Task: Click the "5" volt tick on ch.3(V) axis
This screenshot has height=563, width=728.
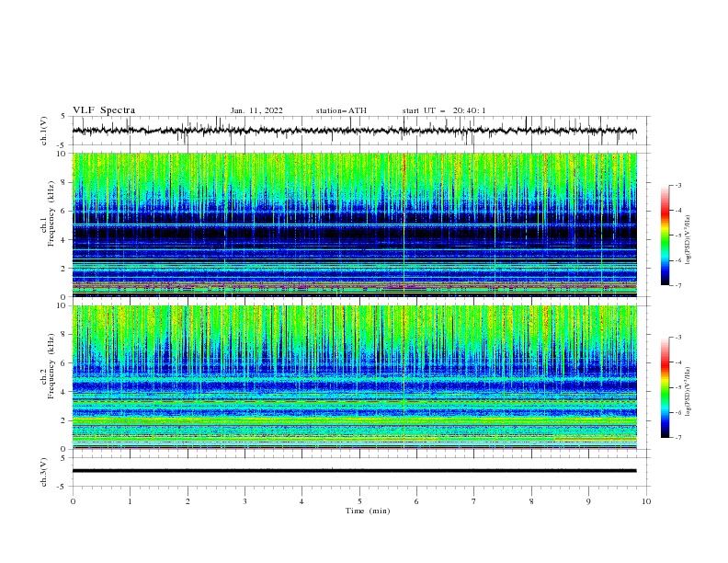Action: [x=63, y=457]
